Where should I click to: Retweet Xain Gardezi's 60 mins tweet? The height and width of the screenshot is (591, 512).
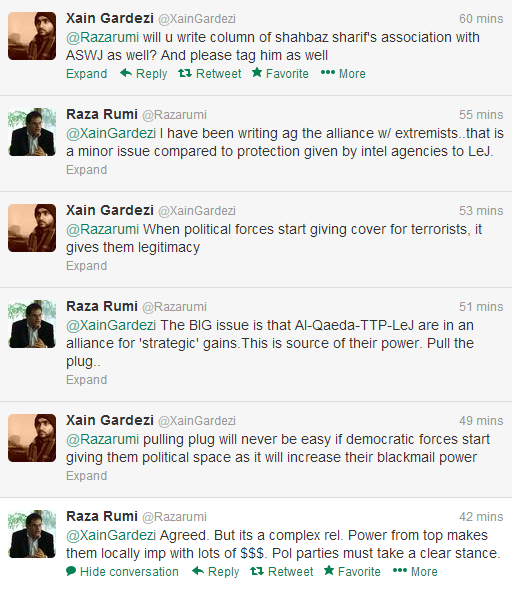(x=210, y=73)
